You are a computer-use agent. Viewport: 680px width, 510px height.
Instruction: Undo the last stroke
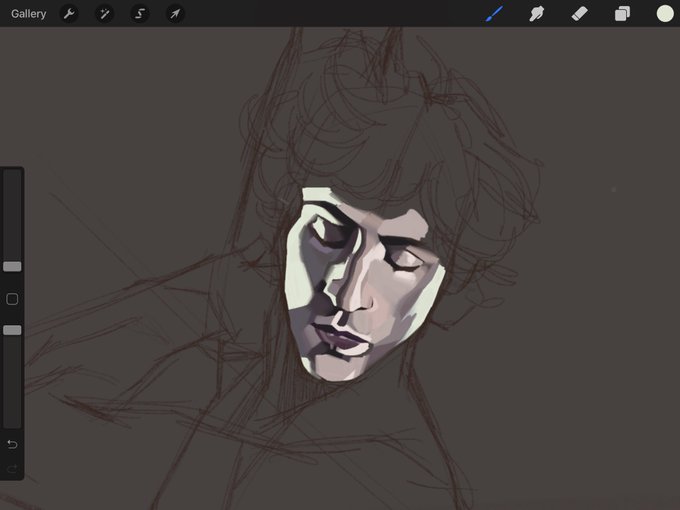pos(12,444)
